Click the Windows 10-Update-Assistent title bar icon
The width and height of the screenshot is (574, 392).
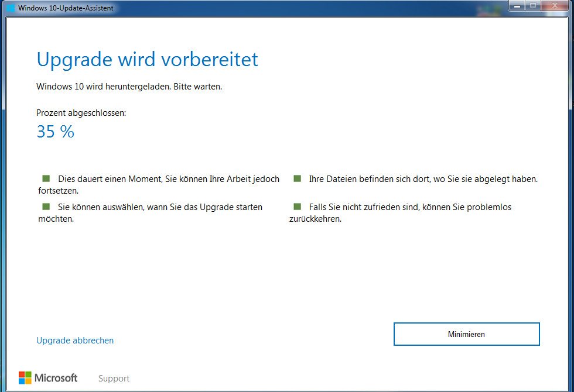pos(11,8)
